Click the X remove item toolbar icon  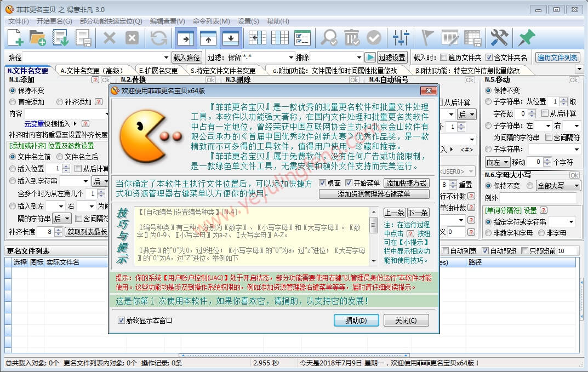coord(109,38)
